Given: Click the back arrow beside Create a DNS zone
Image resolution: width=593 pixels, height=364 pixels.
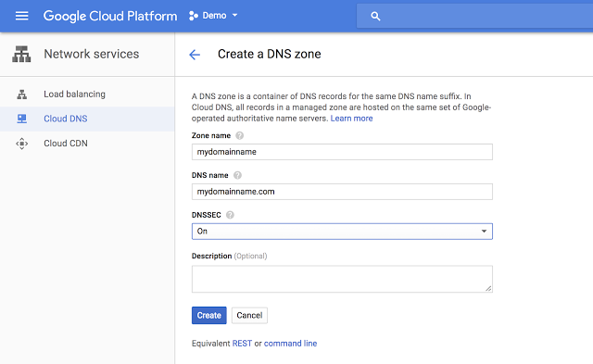Looking at the screenshot, I should (x=195, y=55).
